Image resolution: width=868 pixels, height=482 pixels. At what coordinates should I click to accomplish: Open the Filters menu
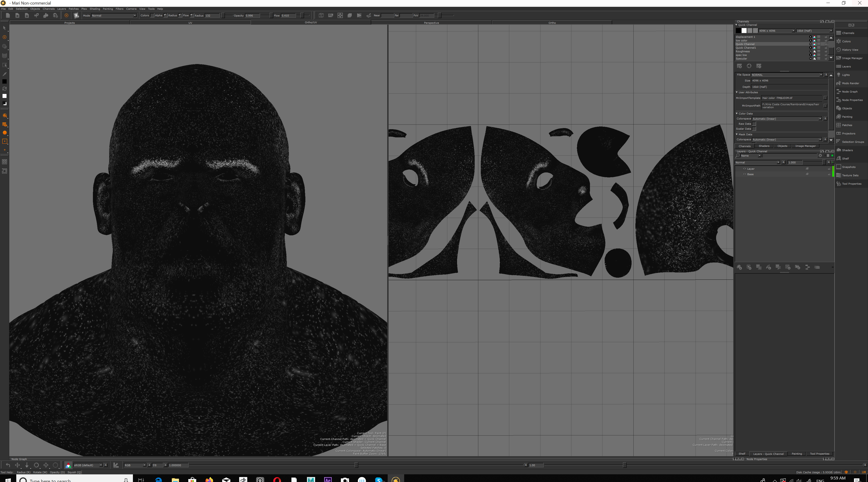[119, 9]
